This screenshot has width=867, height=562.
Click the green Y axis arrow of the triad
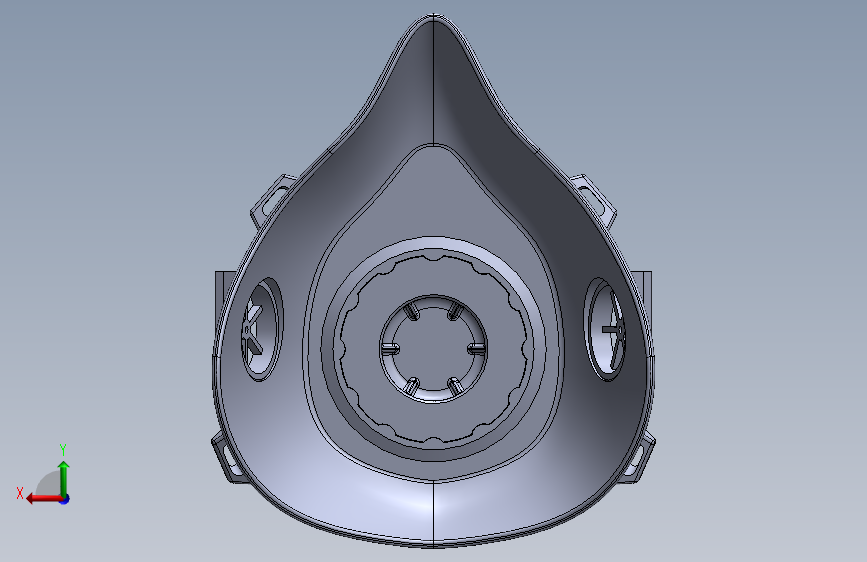pyautogui.click(x=64, y=478)
